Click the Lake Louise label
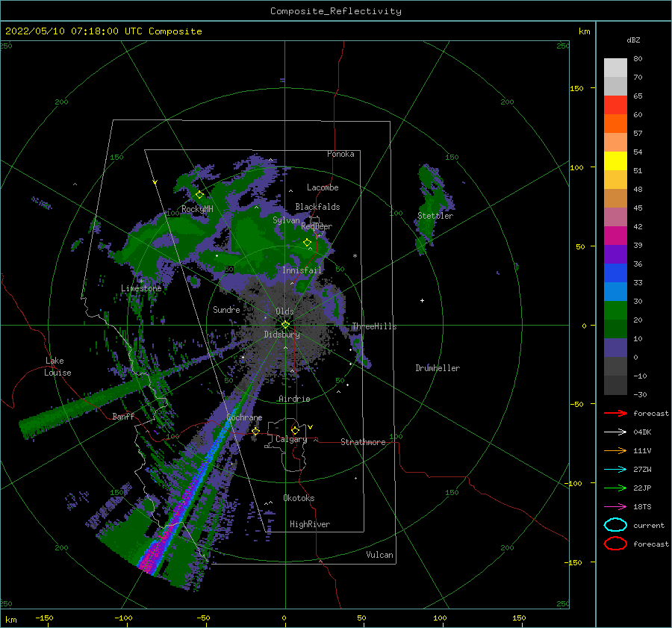 (x=57, y=367)
